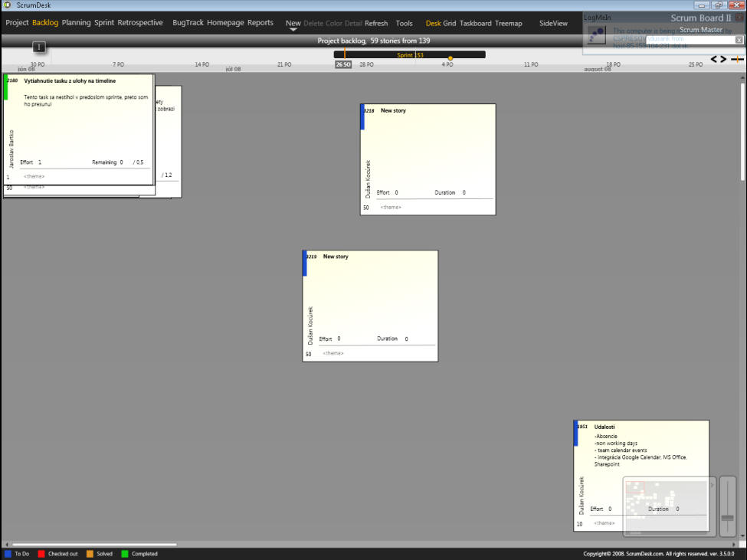Click the horizontal scrollbar right arrow

pyautogui.click(x=734, y=544)
